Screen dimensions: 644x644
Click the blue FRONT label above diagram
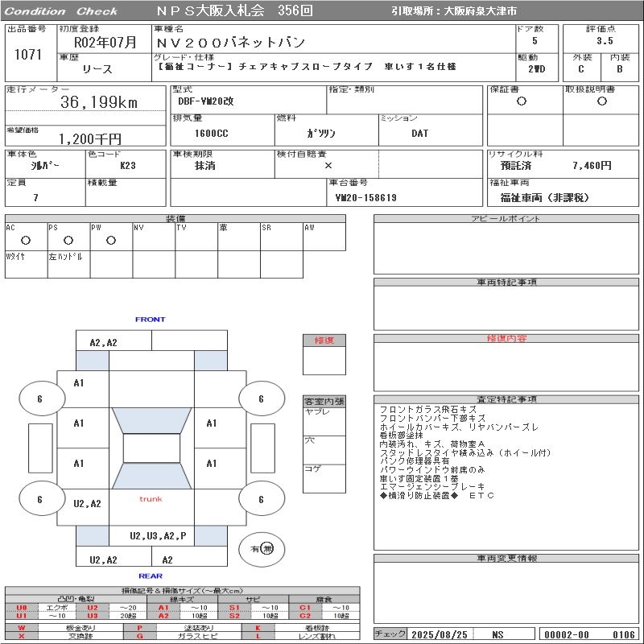[x=150, y=320]
